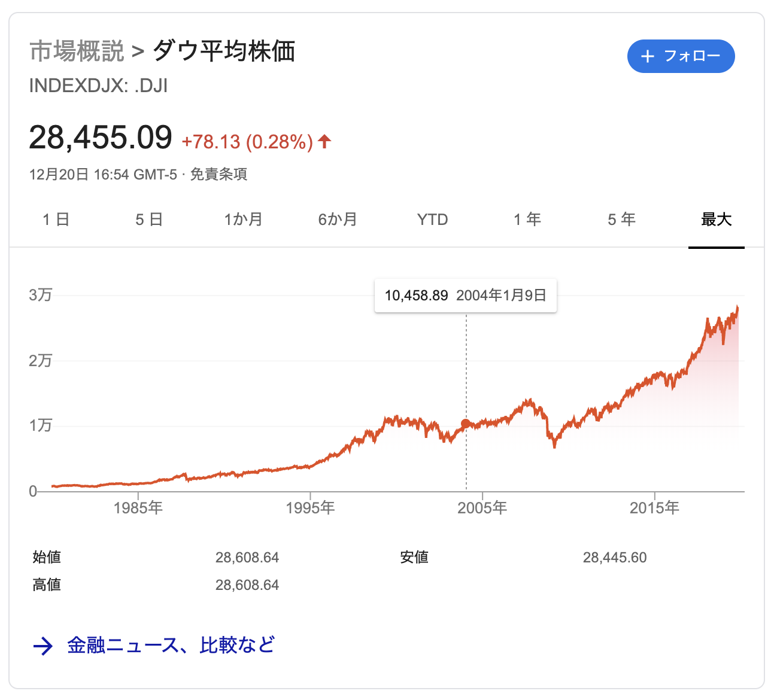The image size is (777, 700).
Task: Open 金融ニュース、比較など link
Action: (171, 646)
